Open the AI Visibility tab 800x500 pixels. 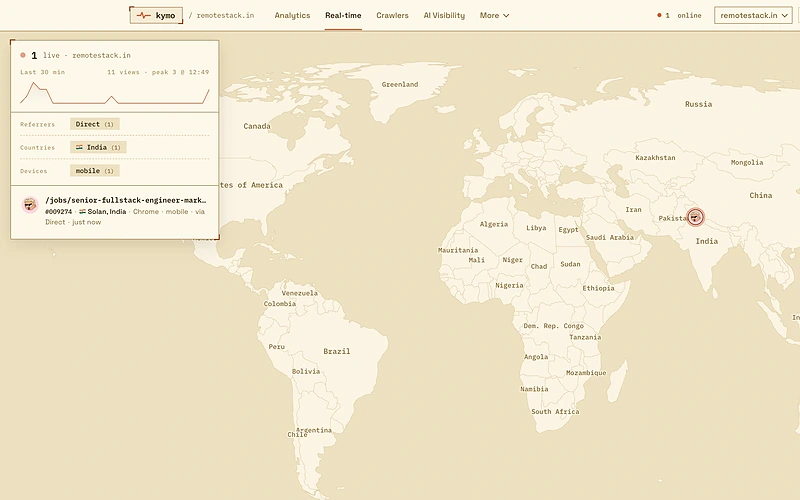(x=444, y=15)
